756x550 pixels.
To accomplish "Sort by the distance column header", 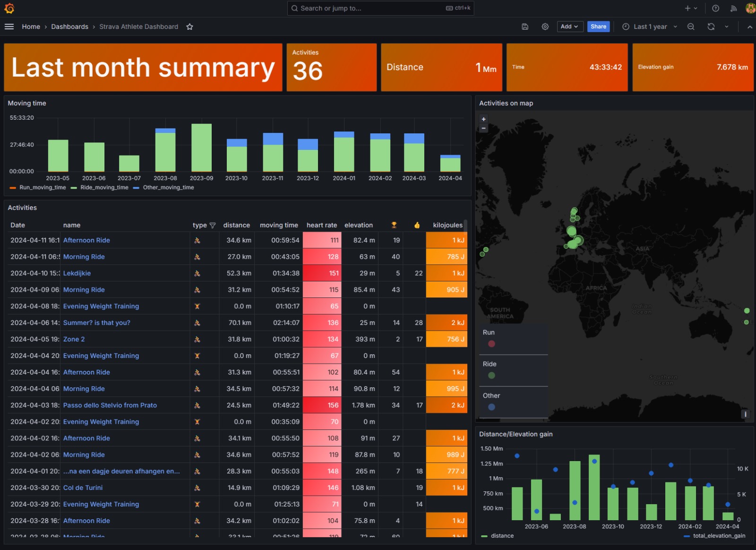I will pos(237,225).
